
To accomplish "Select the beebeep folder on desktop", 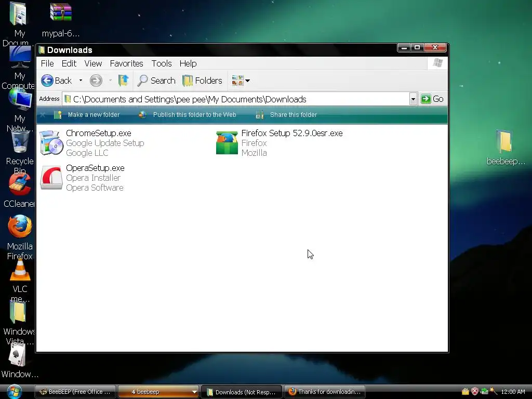I will click(504, 141).
